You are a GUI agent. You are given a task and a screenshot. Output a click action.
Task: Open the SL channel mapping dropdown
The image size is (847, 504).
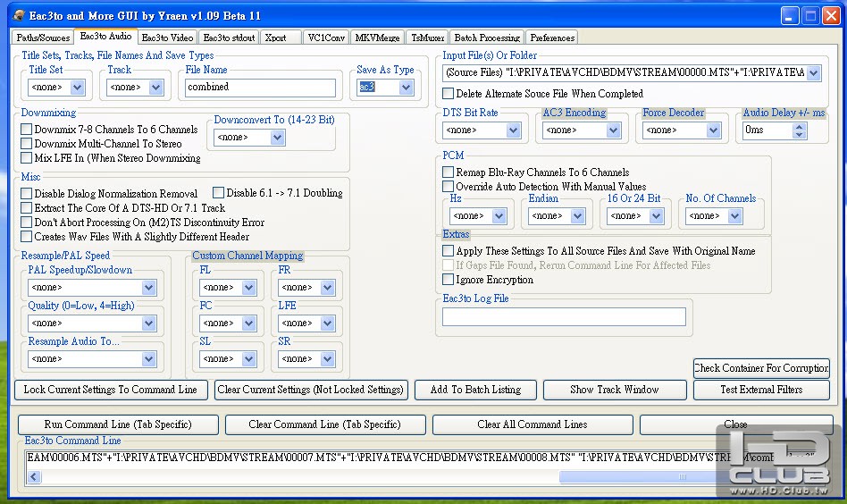click(x=248, y=358)
